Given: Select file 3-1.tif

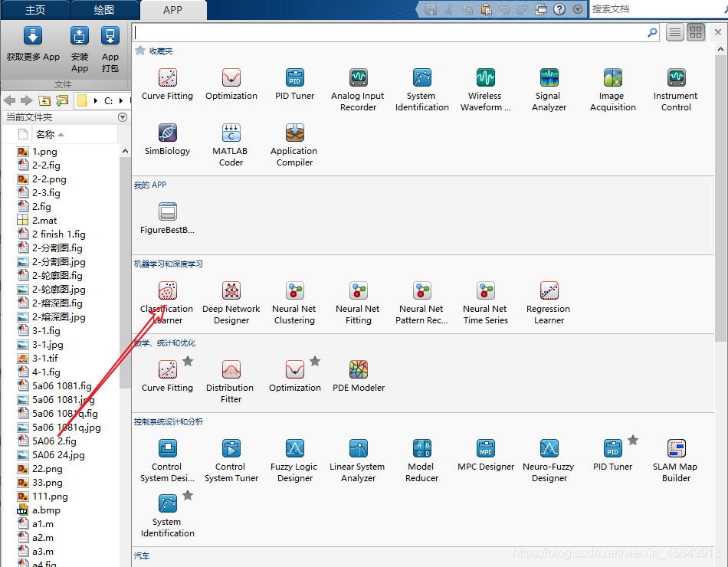Looking at the screenshot, I should coord(45,358).
